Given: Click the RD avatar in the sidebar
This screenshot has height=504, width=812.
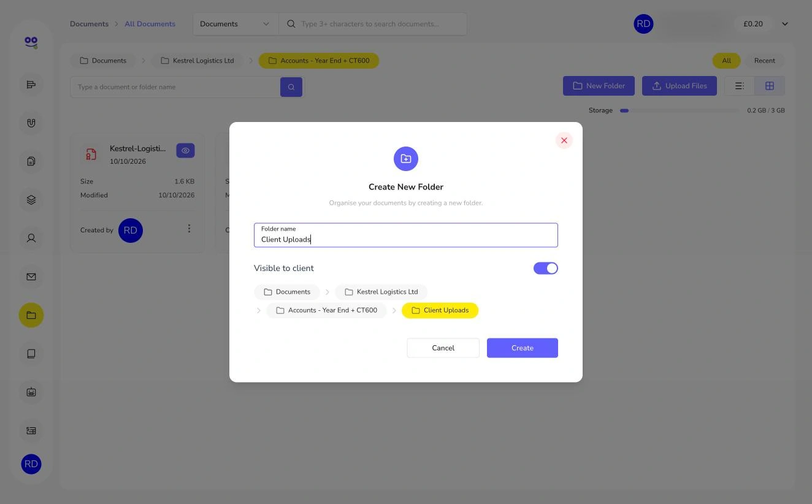Looking at the screenshot, I should pyautogui.click(x=31, y=464).
